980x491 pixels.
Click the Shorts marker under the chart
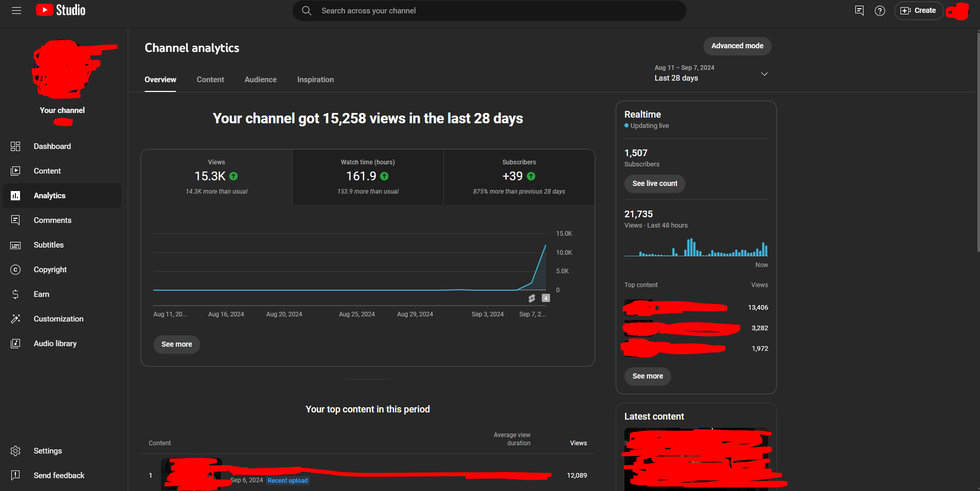point(532,298)
